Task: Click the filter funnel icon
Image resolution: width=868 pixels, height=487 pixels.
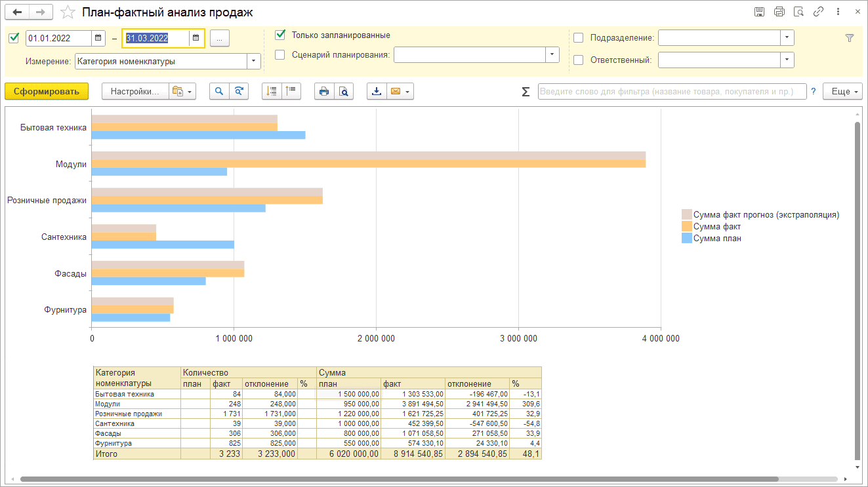Action: click(850, 38)
